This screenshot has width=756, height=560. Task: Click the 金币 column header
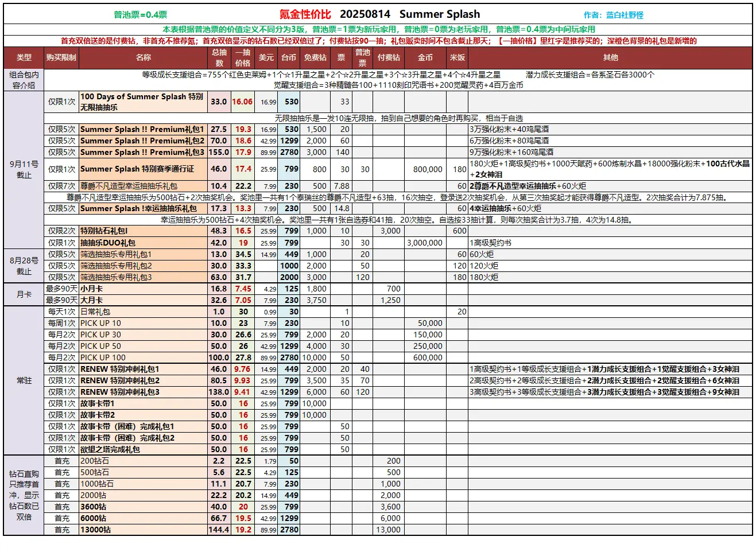pos(425,57)
